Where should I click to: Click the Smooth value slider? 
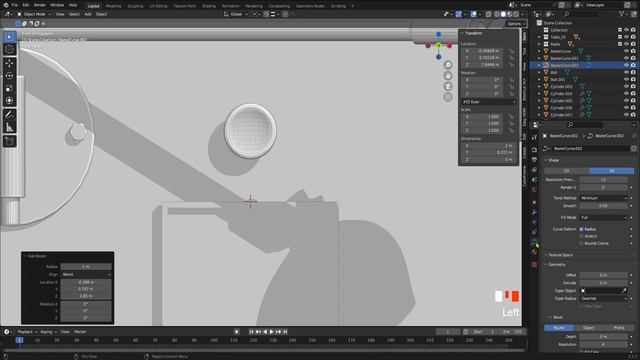604,206
